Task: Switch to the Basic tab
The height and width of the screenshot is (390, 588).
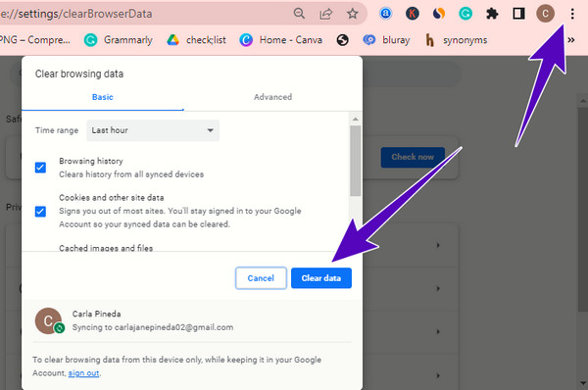Action: [102, 97]
